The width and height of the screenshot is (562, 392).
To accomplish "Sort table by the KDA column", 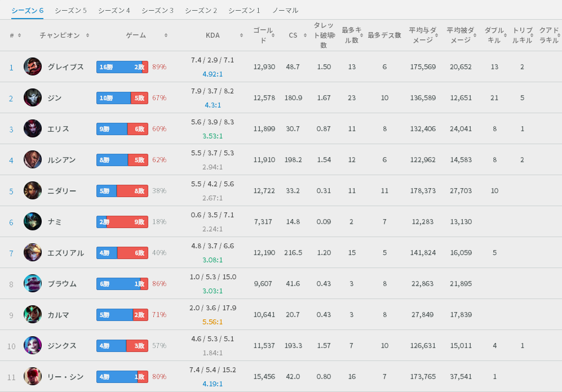I will [213, 35].
